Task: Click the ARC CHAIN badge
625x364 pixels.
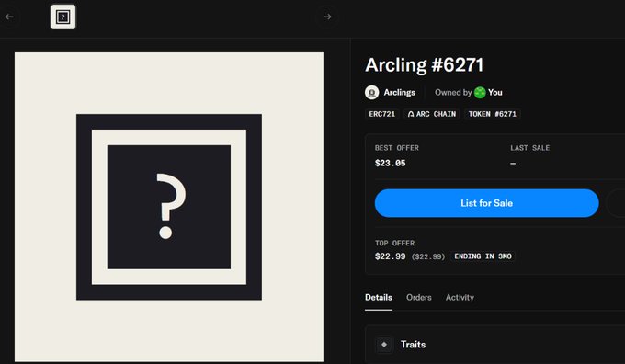Action: (432, 114)
